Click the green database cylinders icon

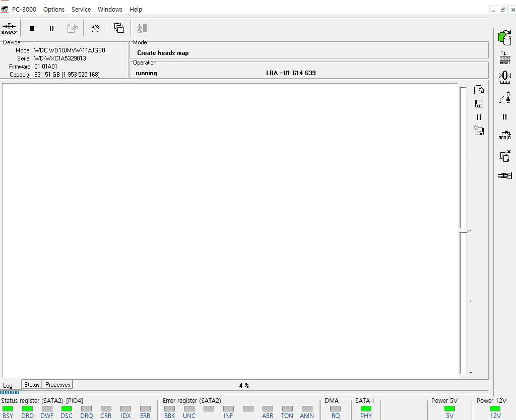(504, 38)
